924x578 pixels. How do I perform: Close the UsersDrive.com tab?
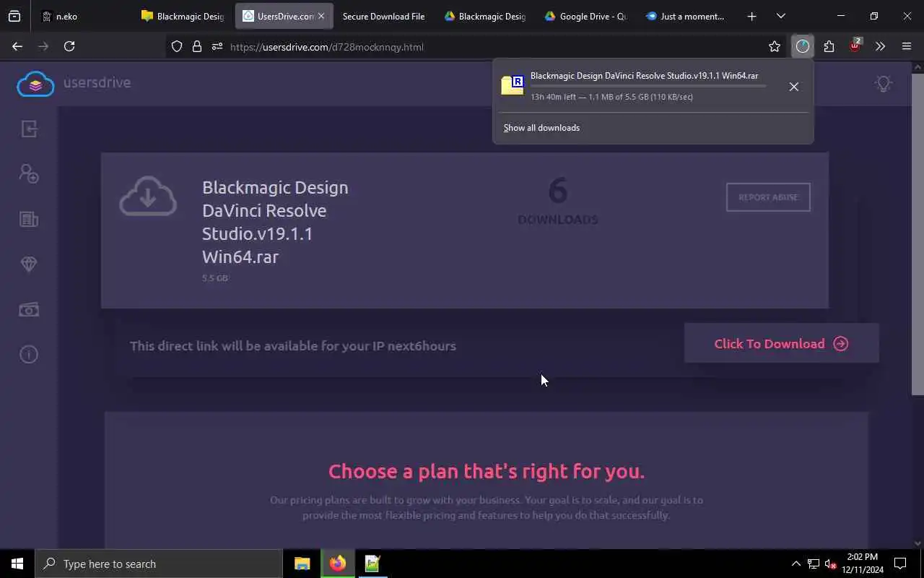point(321,16)
